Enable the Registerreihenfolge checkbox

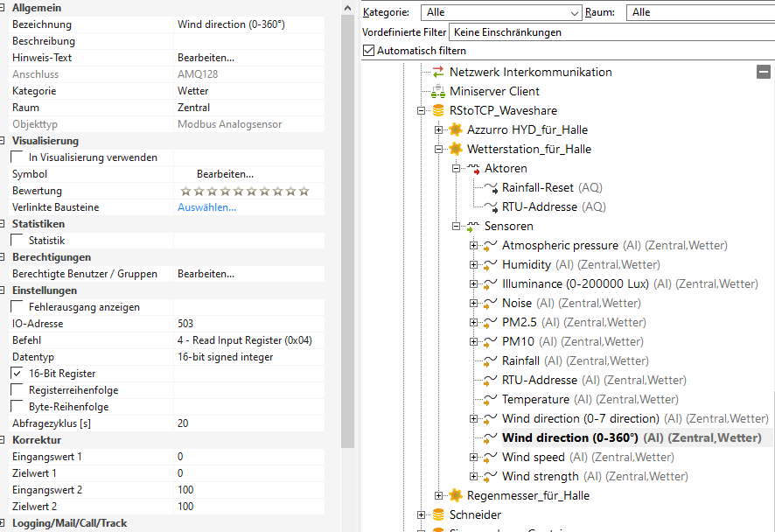coord(17,389)
